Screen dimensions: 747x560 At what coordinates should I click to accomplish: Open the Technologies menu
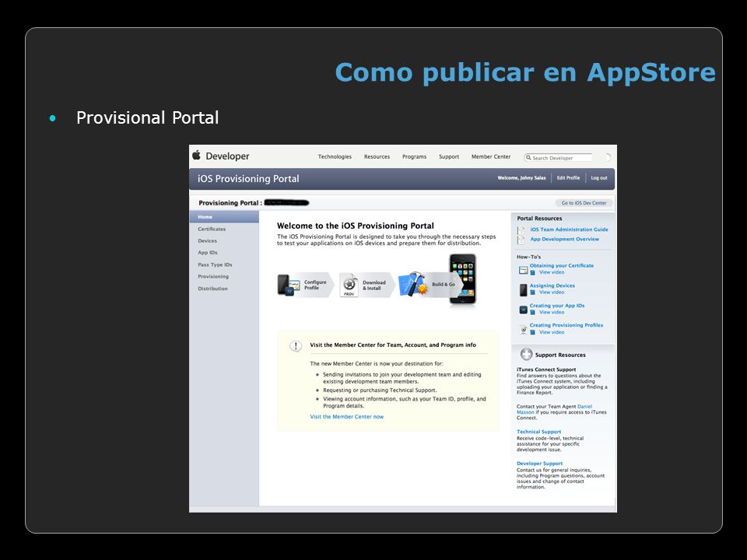tap(335, 156)
